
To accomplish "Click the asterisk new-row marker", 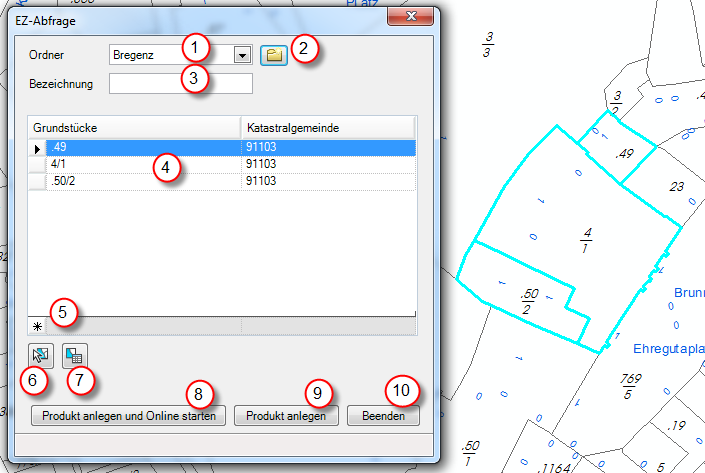I will (x=37, y=326).
